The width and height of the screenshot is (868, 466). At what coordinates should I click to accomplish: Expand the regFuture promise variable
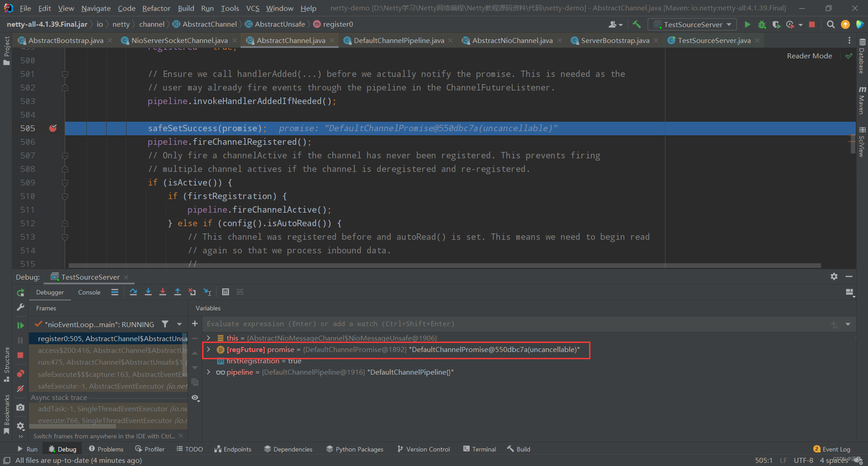(x=208, y=349)
